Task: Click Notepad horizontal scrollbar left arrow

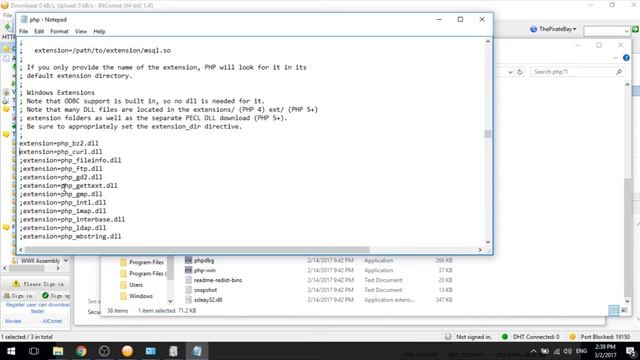Action: tap(21, 250)
